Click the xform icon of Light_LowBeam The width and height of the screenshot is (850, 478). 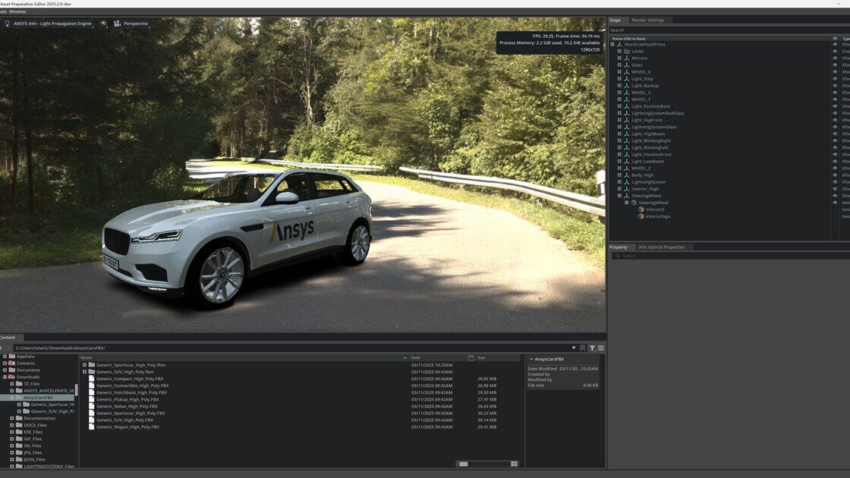click(627, 161)
